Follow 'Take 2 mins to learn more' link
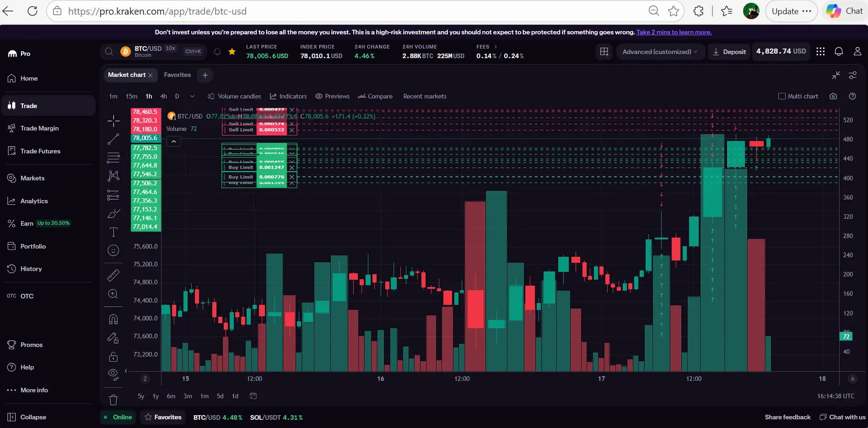Viewport: 868px width, 428px height. pyautogui.click(x=674, y=32)
